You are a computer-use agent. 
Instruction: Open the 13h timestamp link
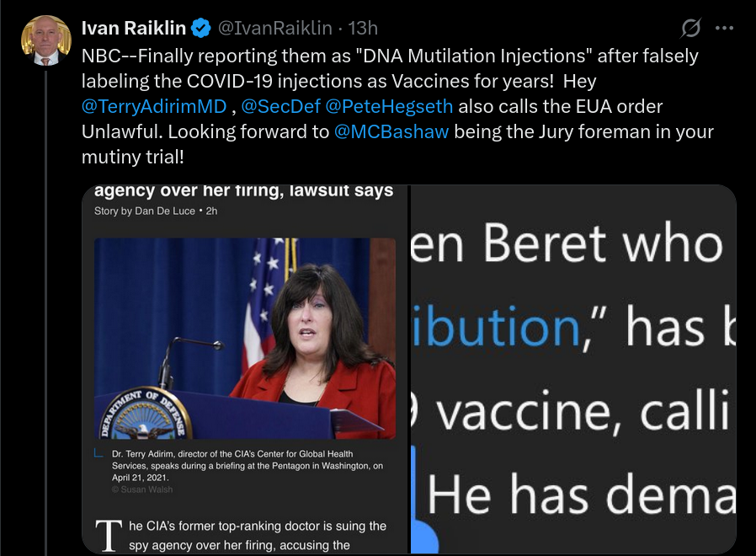click(363, 28)
